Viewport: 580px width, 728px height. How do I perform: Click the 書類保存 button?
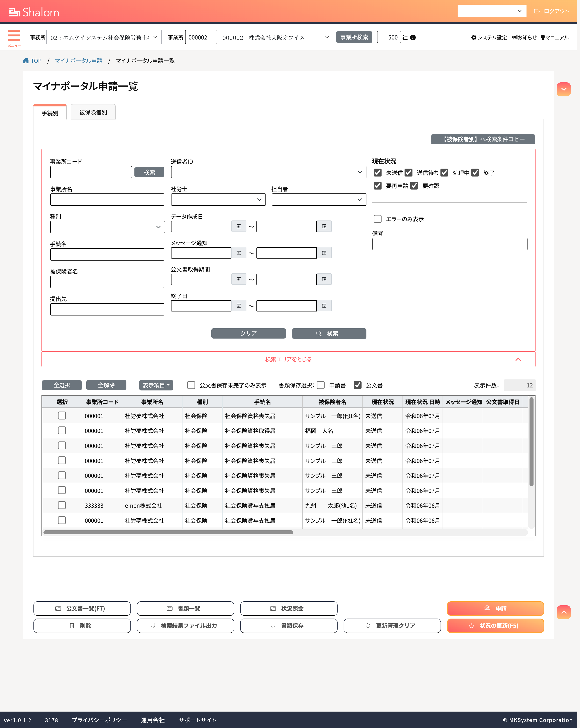pos(289,626)
